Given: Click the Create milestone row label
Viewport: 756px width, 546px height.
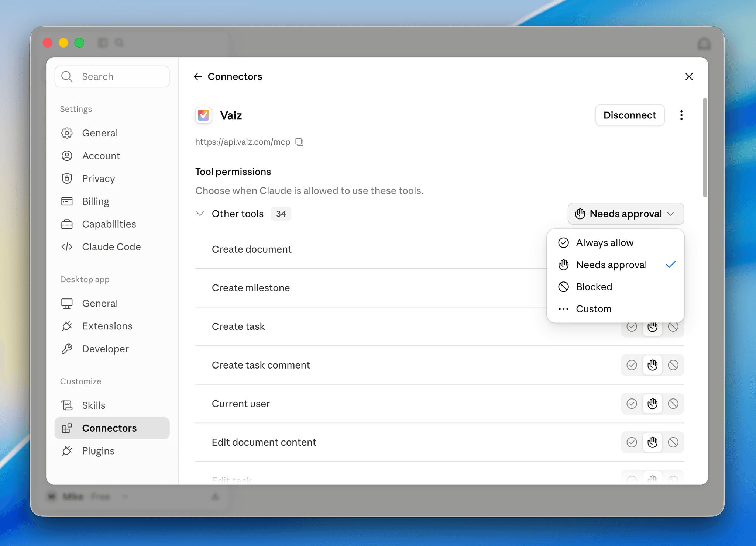Looking at the screenshot, I should tap(251, 288).
